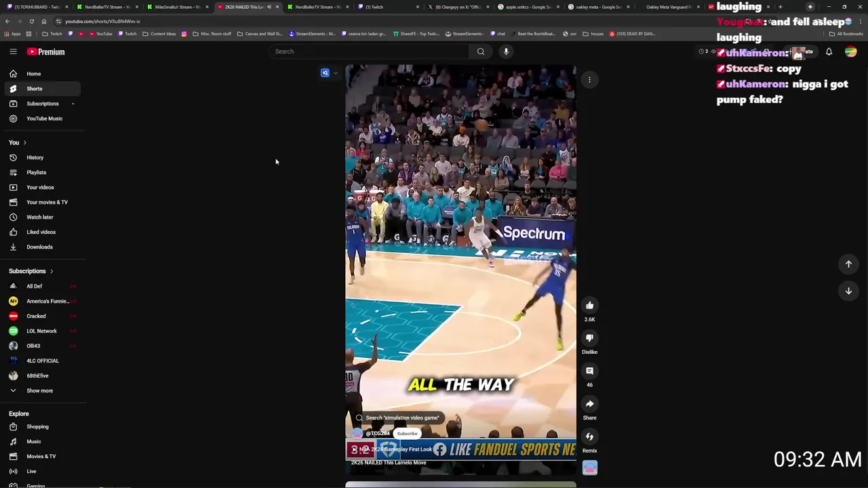Open Movies & TV under Explore
The image size is (868, 488).
(x=43, y=456)
